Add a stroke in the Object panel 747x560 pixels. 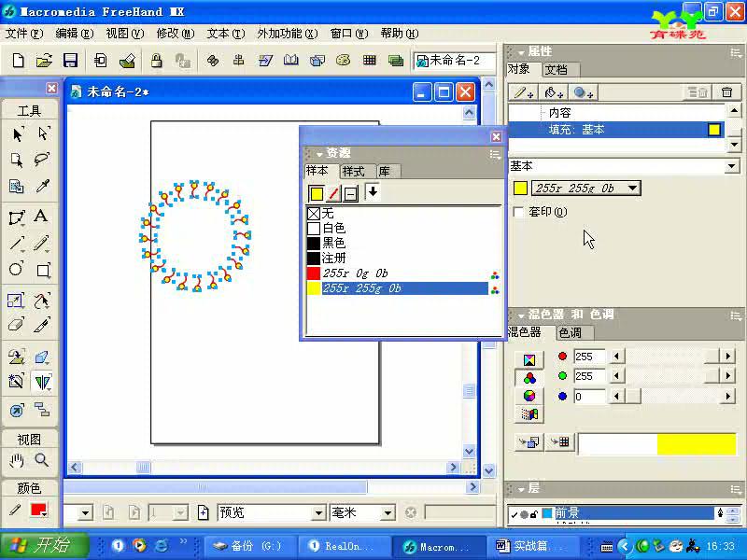pyautogui.click(x=523, y=92)
